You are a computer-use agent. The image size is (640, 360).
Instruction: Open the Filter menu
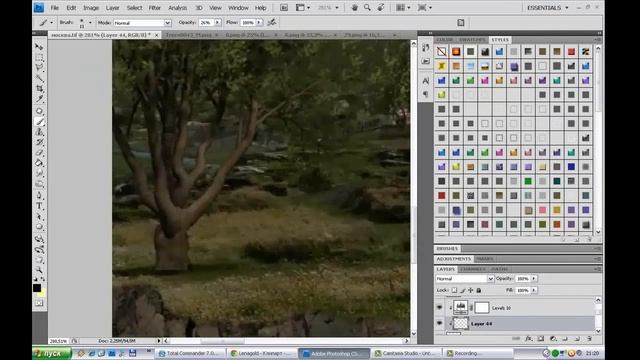[154, 8]
